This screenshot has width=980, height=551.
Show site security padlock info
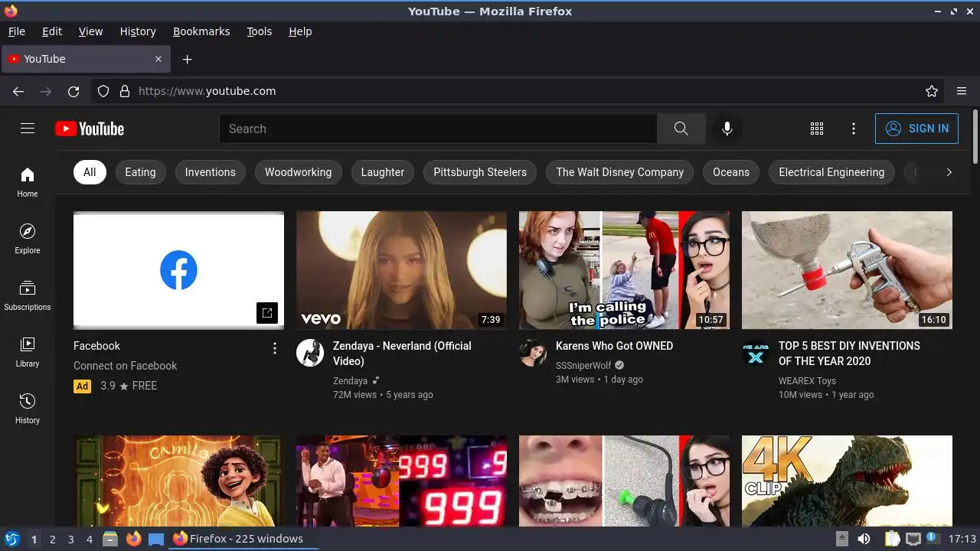click(x=125, y=91)
